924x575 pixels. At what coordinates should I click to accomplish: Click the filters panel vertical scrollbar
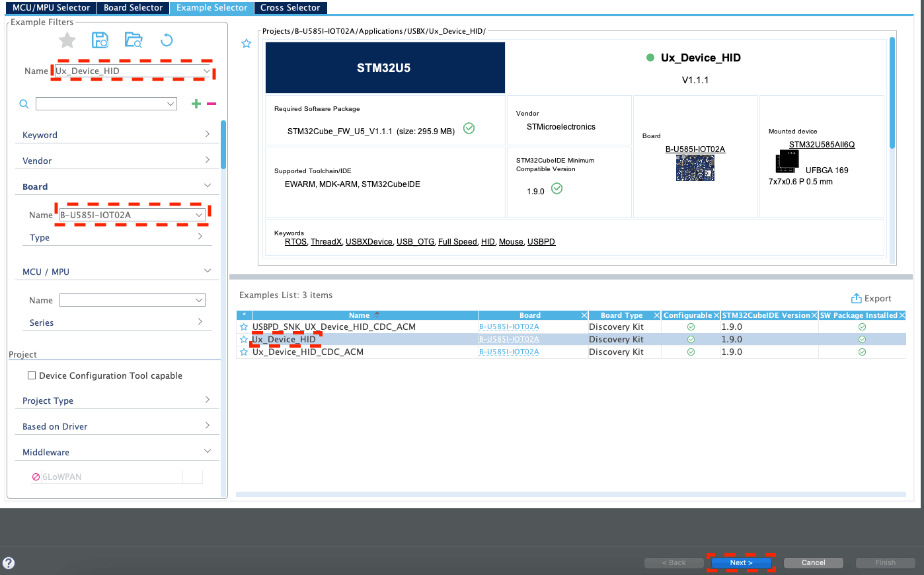pos(223,145)
